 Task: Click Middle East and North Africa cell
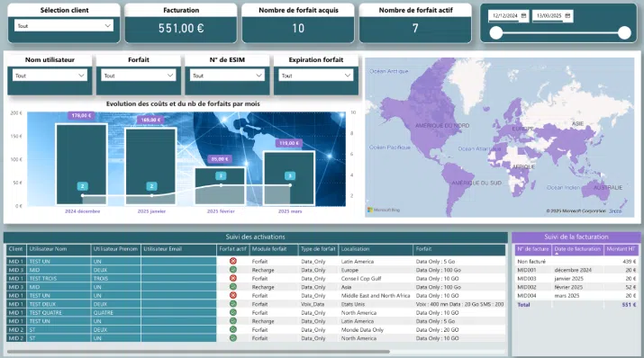click(x=376, y=295)
